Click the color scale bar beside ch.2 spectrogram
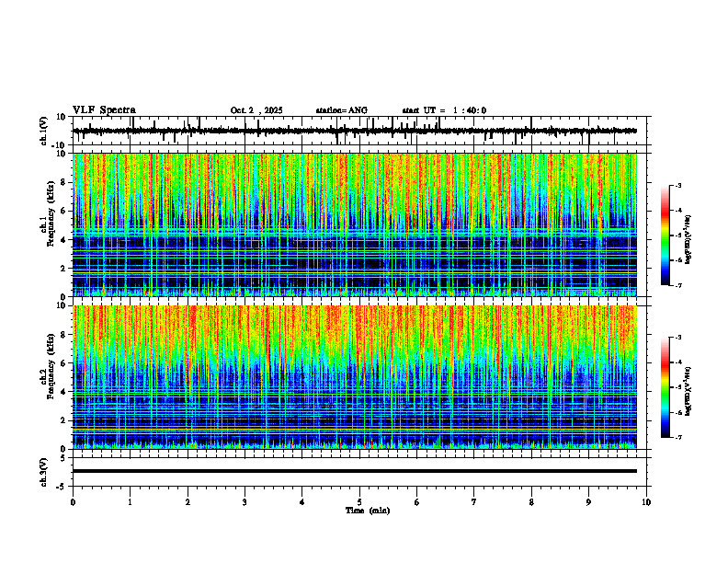The width and height of the screenshot is (728, 563). (665, 387)
